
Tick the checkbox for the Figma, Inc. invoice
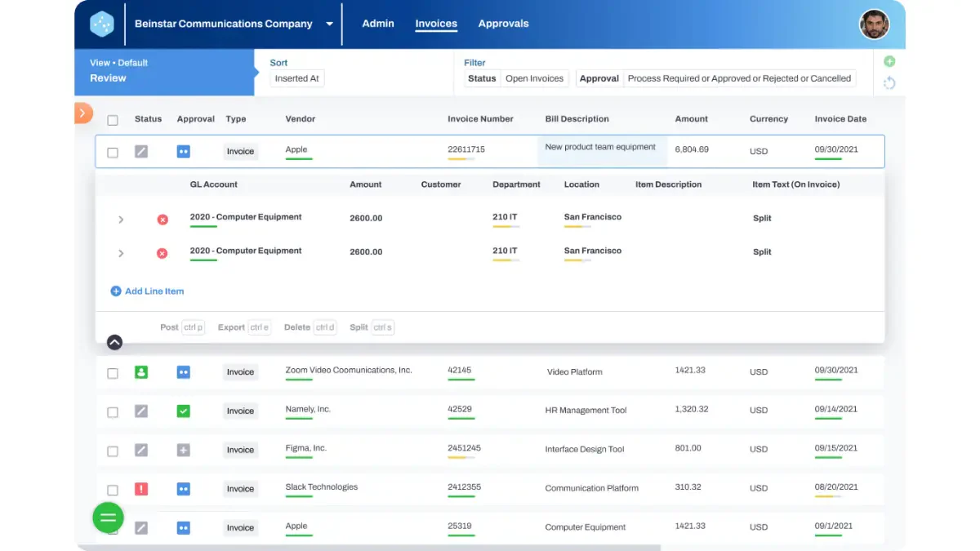(x=113, y=451)
